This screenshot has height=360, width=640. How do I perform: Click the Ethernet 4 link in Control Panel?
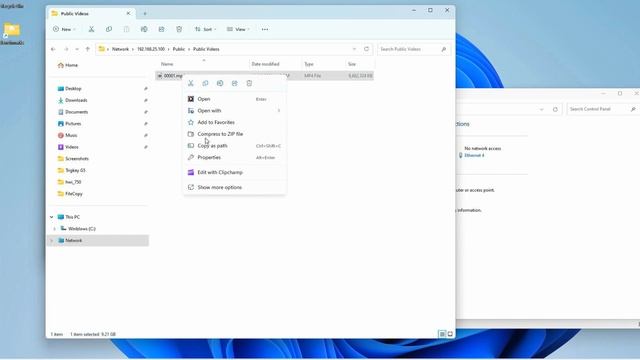coord(474,156)
